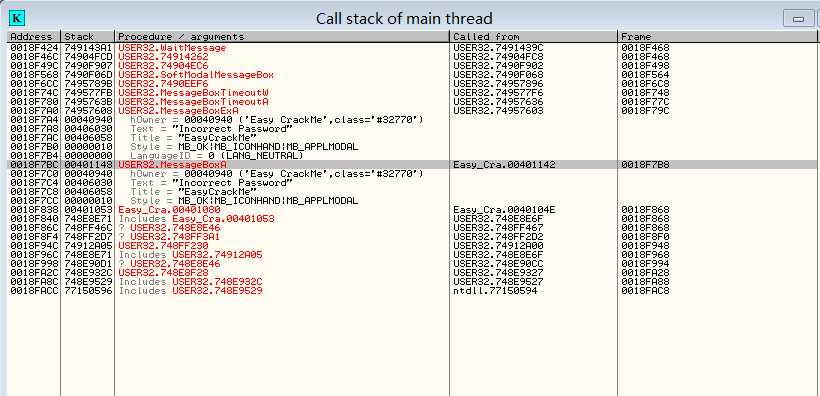Click the address cell 0018F568
The height and width of the screenshot is (396, 820).
tap(34, 75)
